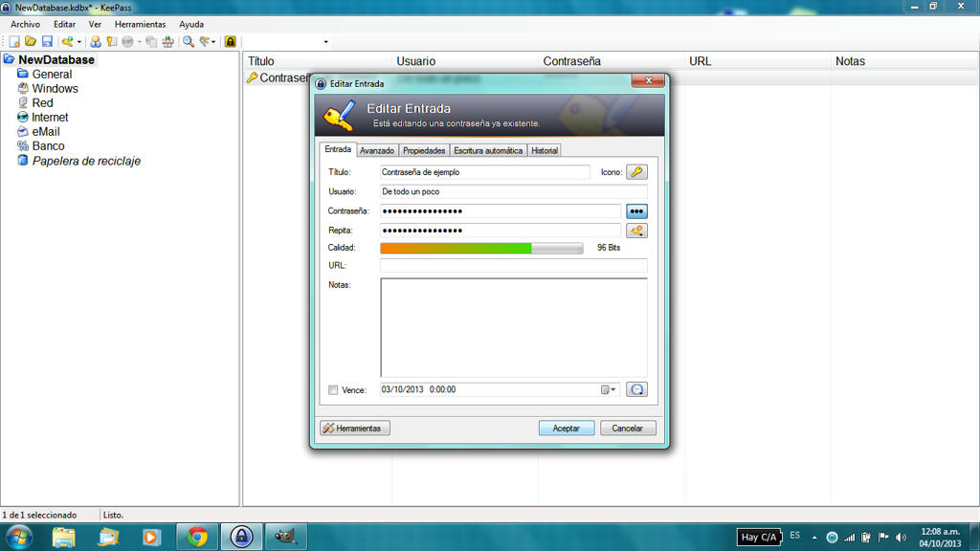Click the Generate password key icon button
The image size is (980, 551).
point(636,231)
